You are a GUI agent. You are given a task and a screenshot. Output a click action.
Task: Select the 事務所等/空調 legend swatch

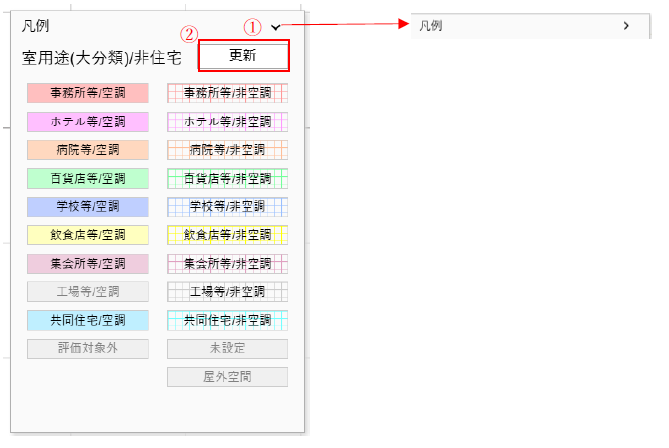[88, 93]
